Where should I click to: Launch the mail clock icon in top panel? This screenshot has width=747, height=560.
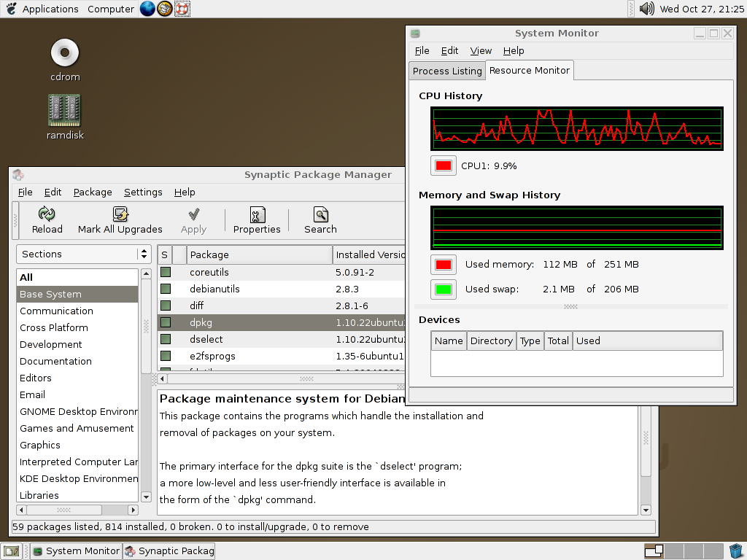coord(165,9)
